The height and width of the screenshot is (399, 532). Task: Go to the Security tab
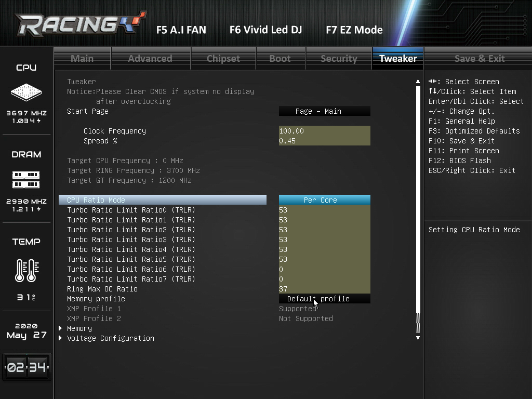pyautogui.click(x=339, y=58)
